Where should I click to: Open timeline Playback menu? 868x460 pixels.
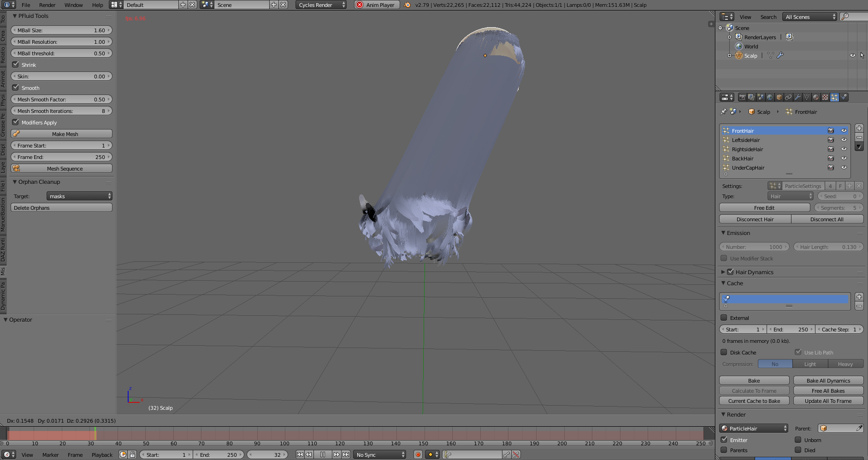[102, 454]
